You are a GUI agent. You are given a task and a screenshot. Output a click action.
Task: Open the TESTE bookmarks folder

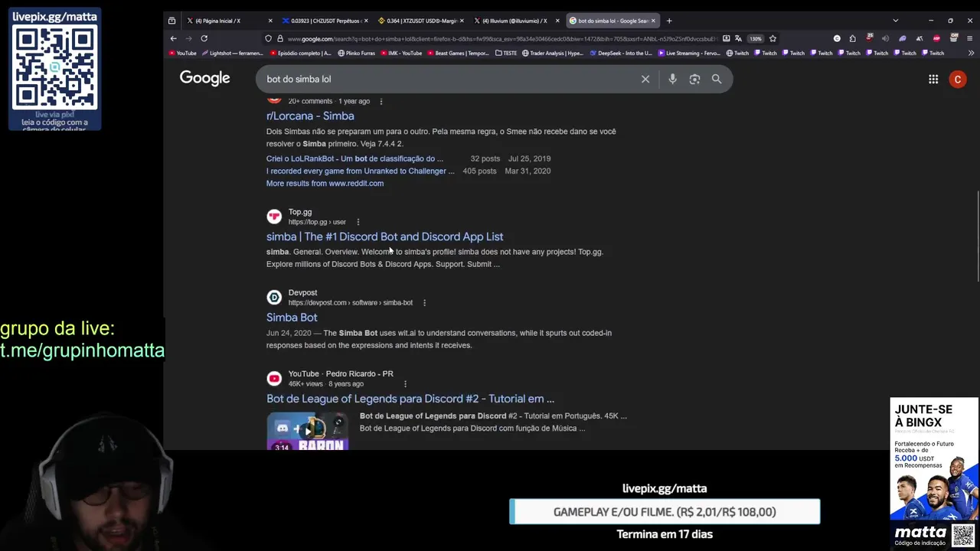pyautogui.click(x=506, y=53)
